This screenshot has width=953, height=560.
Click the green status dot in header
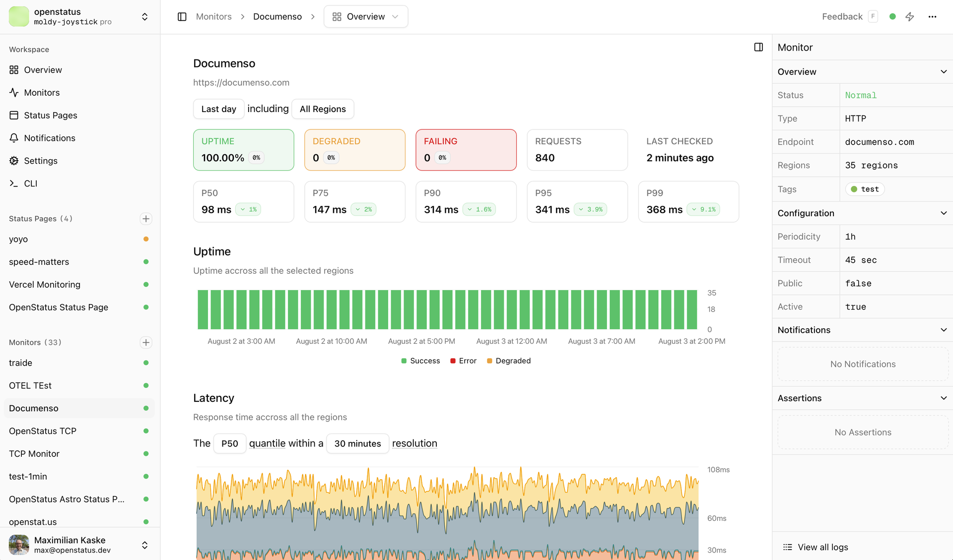[892, 17]
